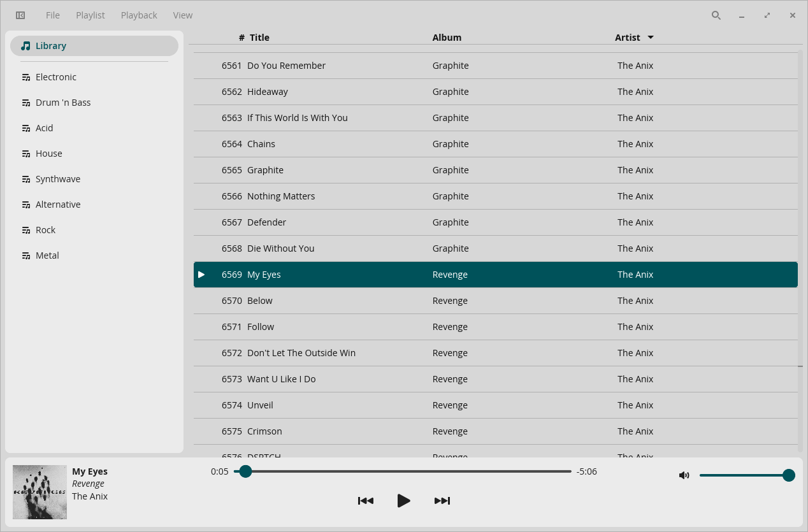Select the Library sidebar entry
808x532 pixels.
coord(94,46)
